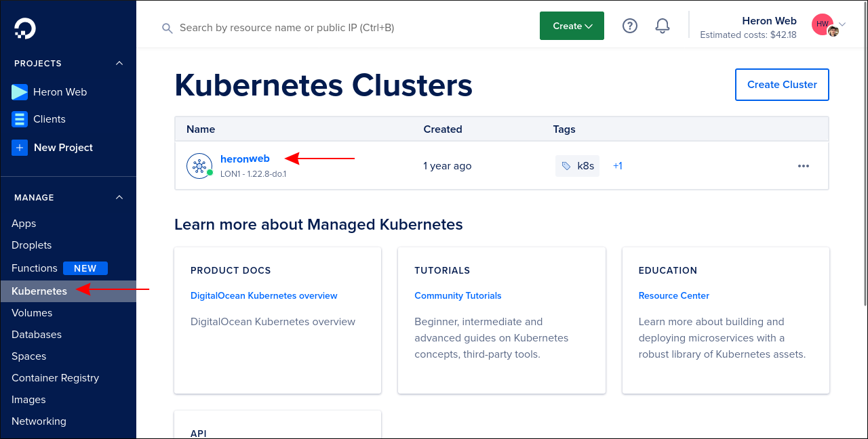The image size is (868, 439).
Task: Click the Clients project icon
Action: (19, 119)
